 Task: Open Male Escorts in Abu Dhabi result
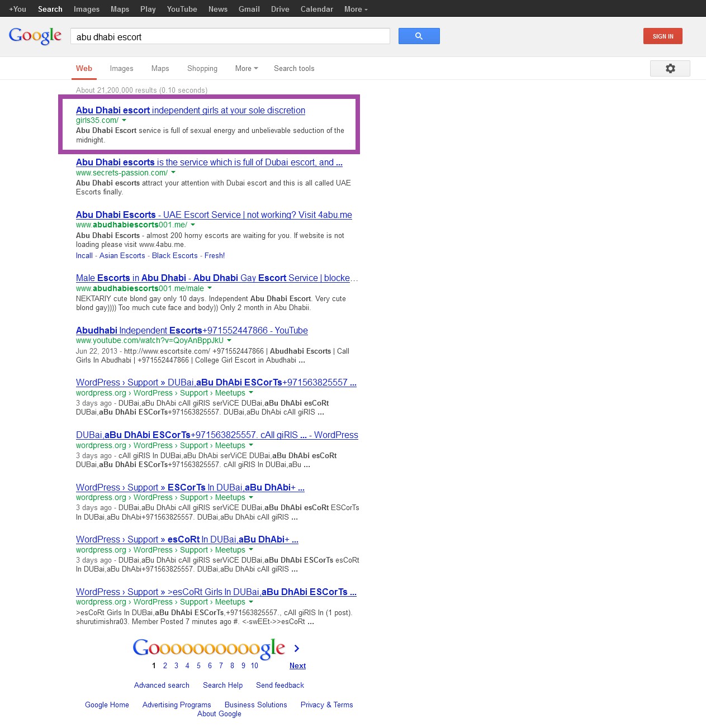[x=217, y=278]
